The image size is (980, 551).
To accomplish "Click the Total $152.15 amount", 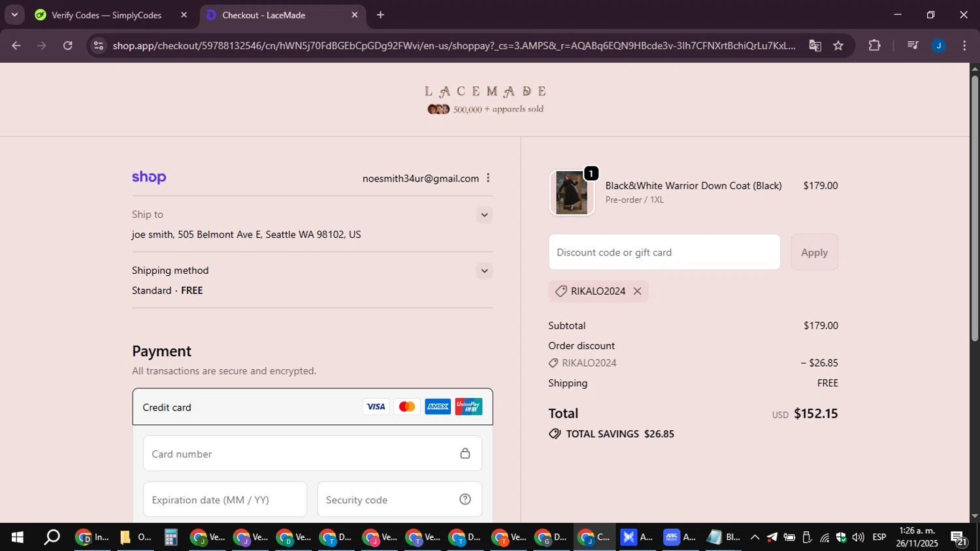I will [x=815, y=414].
